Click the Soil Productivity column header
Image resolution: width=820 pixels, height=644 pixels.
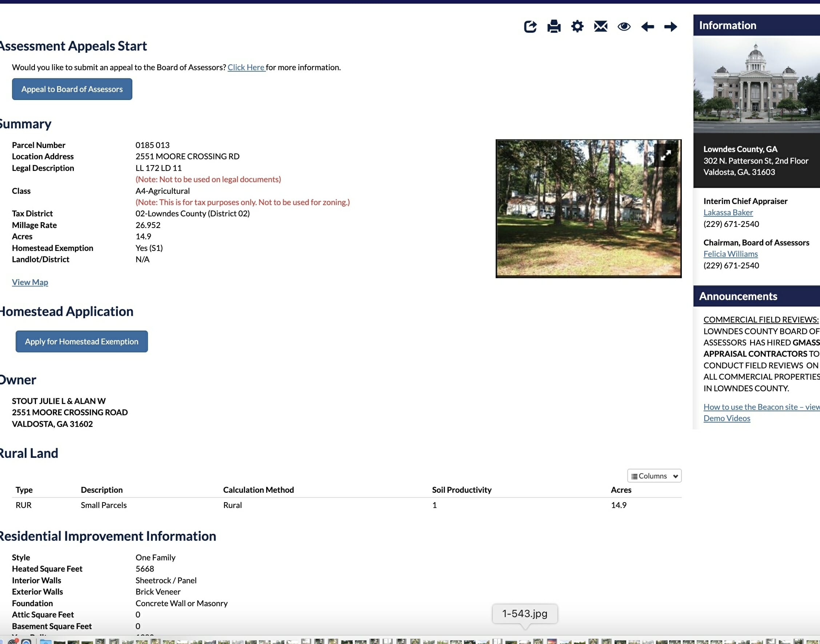[x=461, y=490]
